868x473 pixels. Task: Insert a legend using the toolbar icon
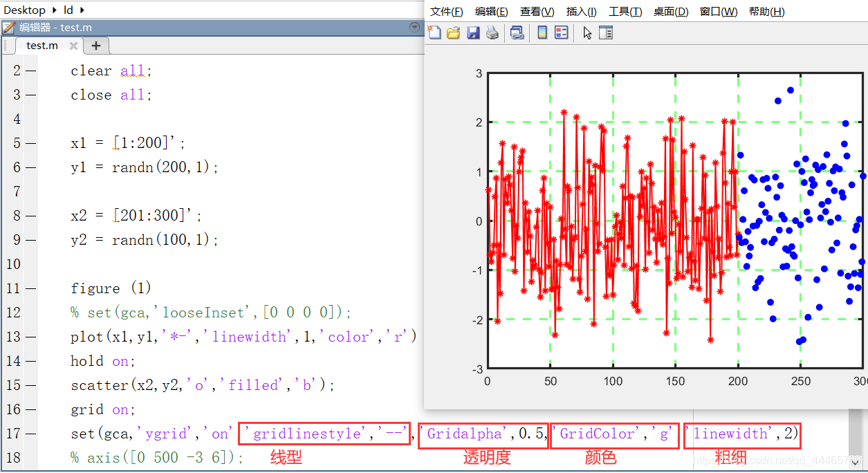(562, 33)
